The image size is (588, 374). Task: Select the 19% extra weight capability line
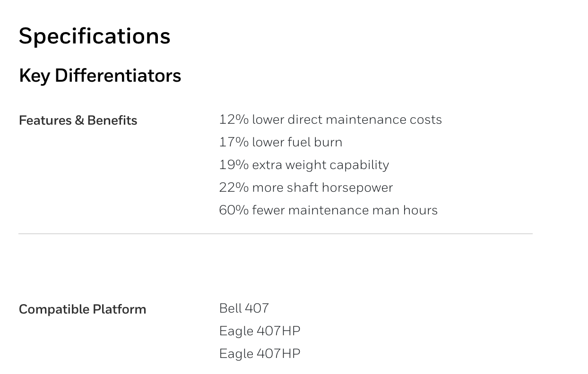pos(304,165)
